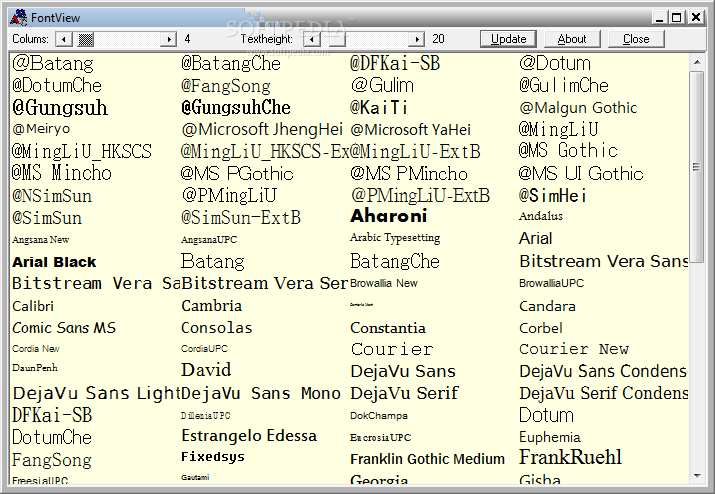This screenshot has width=715, height=494.
Task: Click the Colums slider thumb
Action: pos(86,39)
